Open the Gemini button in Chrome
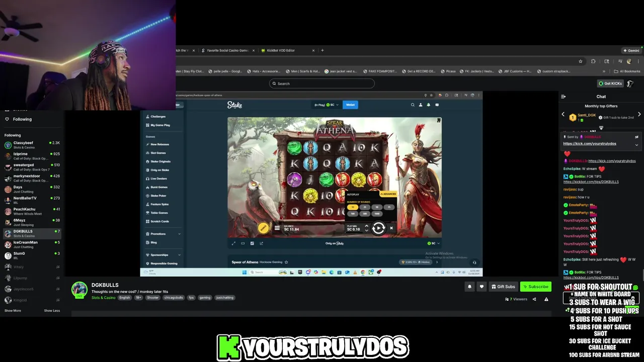Image resolution: width=644 pixels, height=362 pixels. coord(631,50)
